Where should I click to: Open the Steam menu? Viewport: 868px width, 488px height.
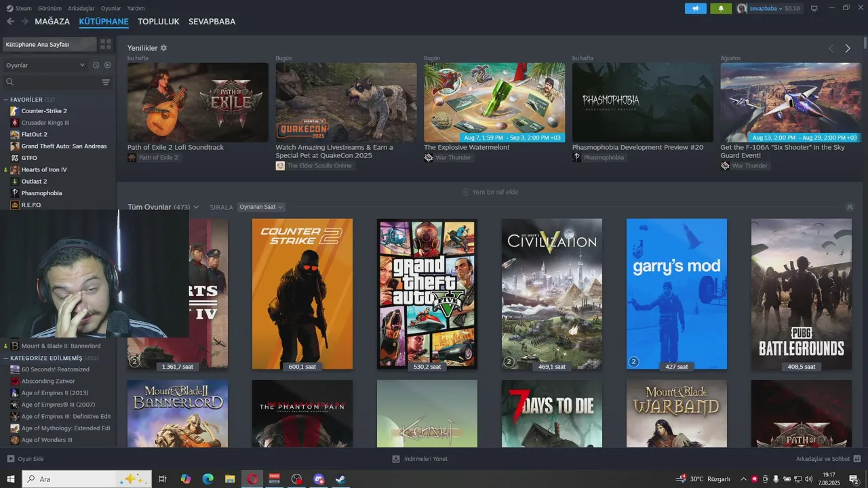click(24, 8)
